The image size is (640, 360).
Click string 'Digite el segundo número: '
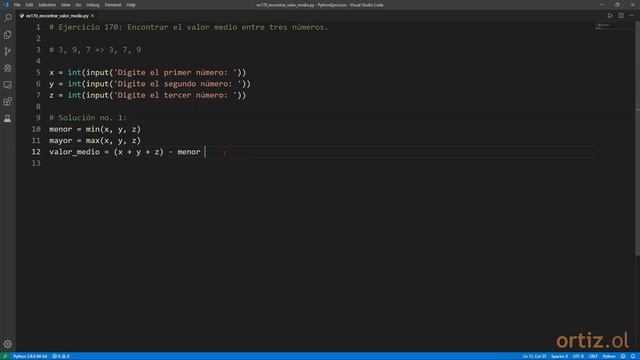tap(178, 84)
